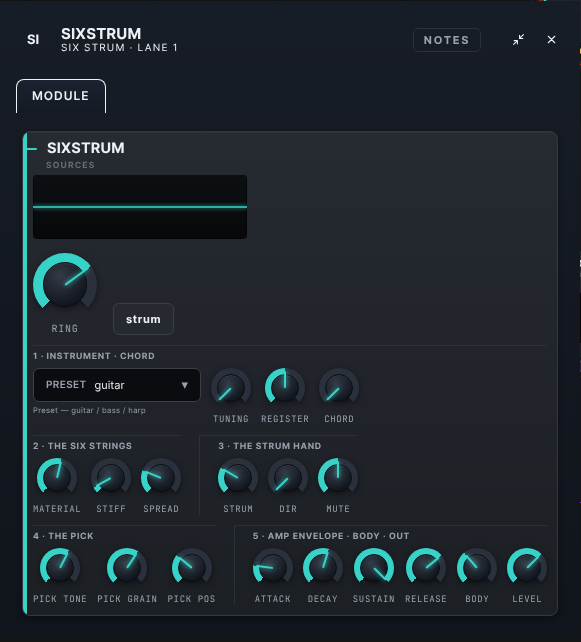Image resolution: width=581 pixels, height=642 pixels.
Task: Adjust the STIFF knob
Action: (x=111, y=478)
